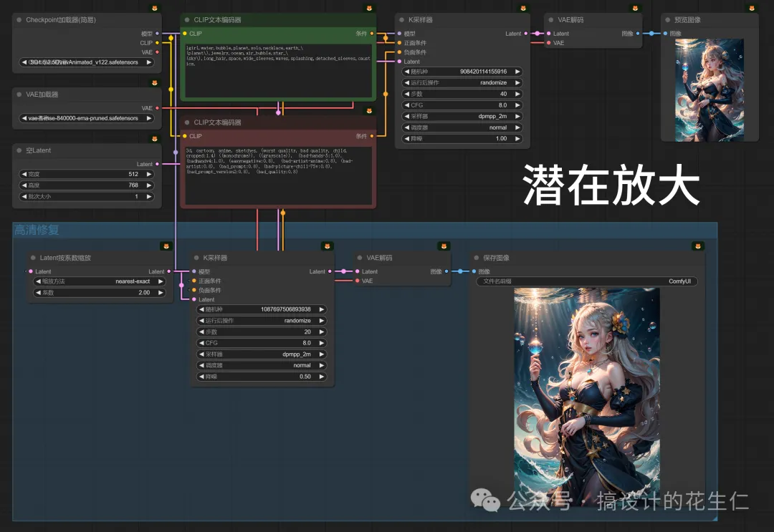The width and height of the screenshot is (774, 532).
Task: Collapse the 保存图像 node via its title dot
Action: tap(477, 258)
